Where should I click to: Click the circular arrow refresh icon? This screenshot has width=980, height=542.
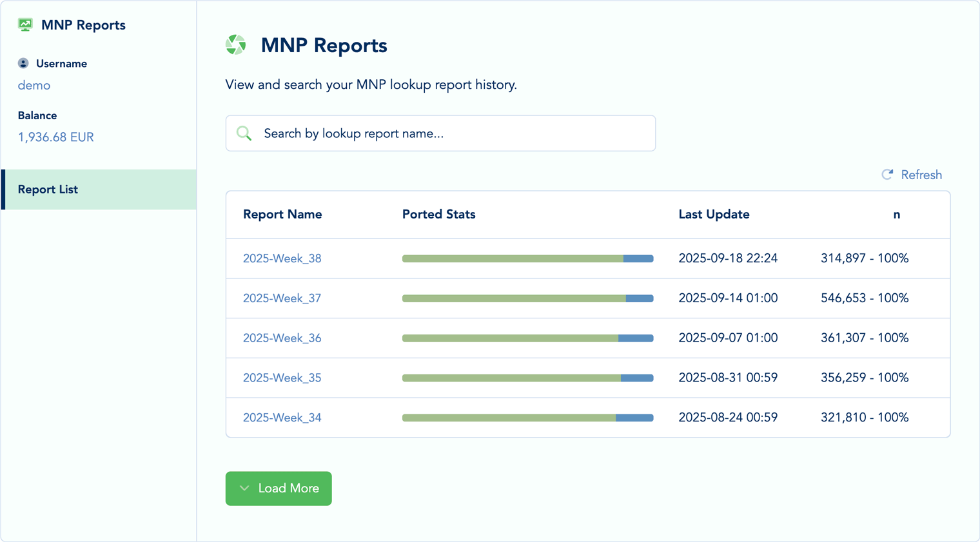[x=887, y=175]
